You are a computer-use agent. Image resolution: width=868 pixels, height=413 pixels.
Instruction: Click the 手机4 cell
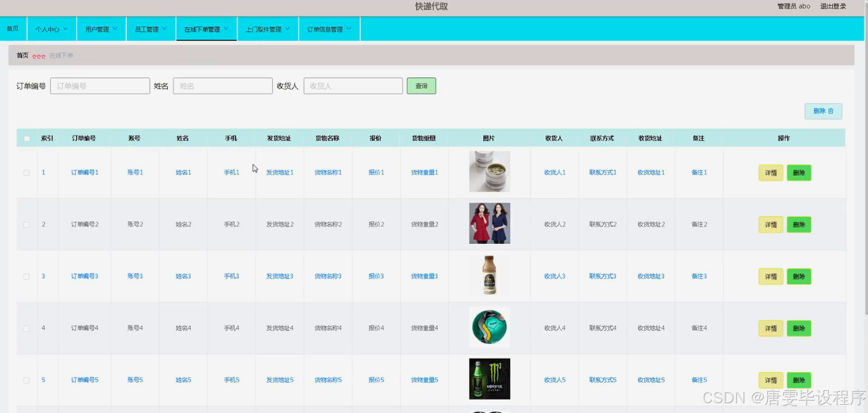(232, 328)
